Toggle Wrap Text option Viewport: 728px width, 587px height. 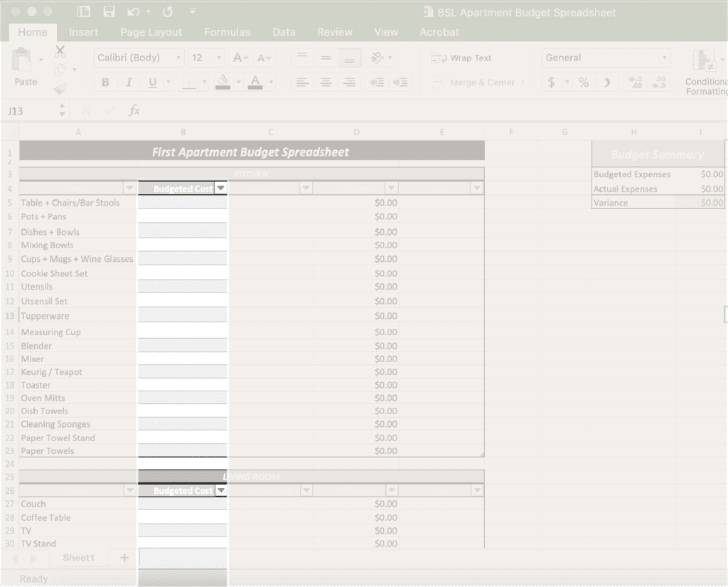462,58
